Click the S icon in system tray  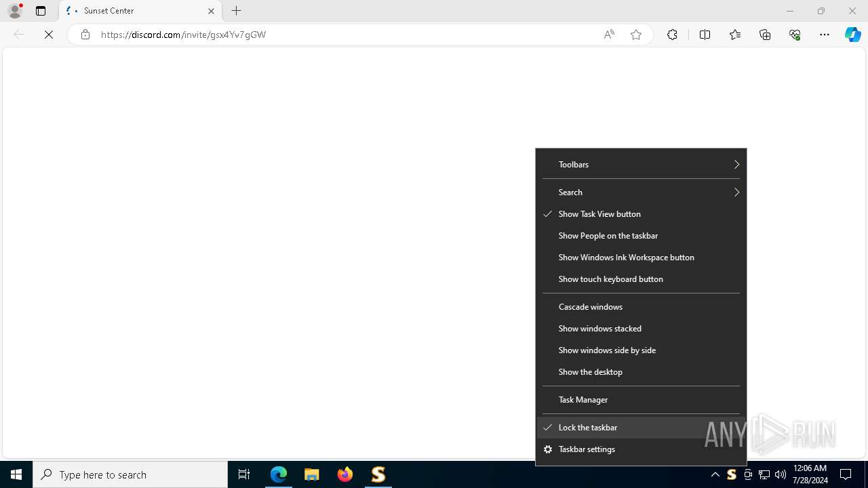[731, 474]
